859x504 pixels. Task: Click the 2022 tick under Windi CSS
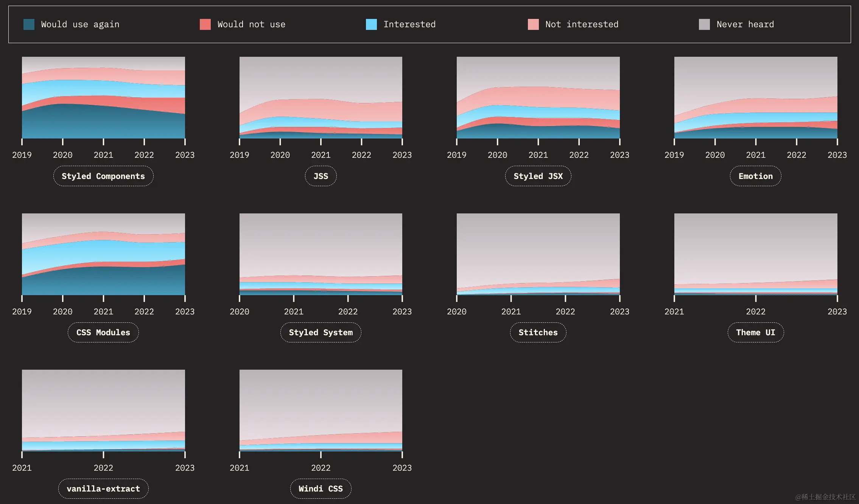tap(321, 468)
